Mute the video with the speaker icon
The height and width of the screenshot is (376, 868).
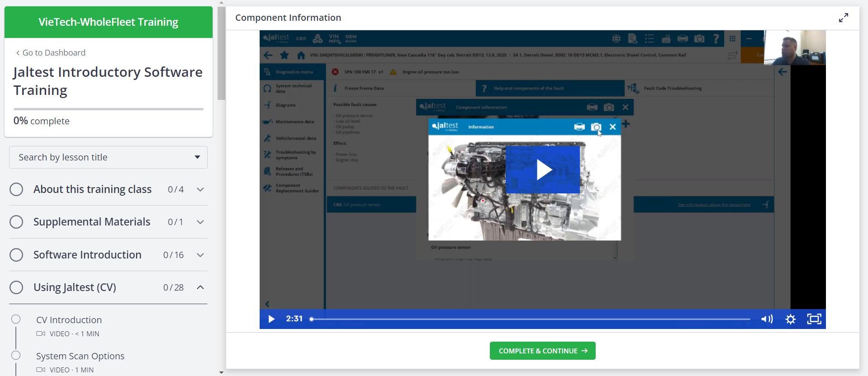[x=767, y=319]
